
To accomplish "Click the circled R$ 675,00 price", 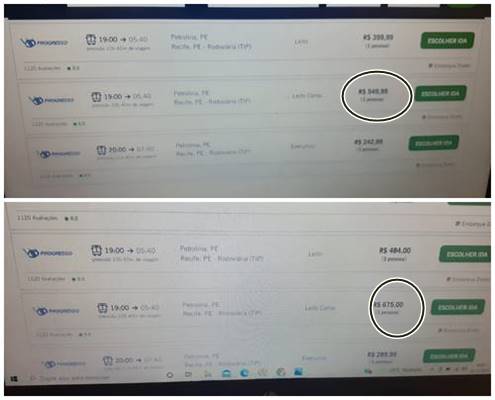I will 388,304.
